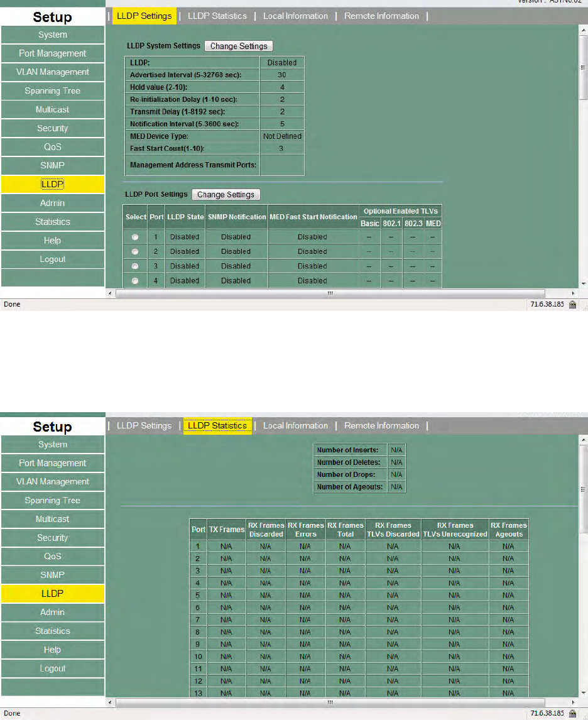This screenshot has width=588, height=720.
Task: Click scroll-right arrow in upper window
Action: [573, 293]
